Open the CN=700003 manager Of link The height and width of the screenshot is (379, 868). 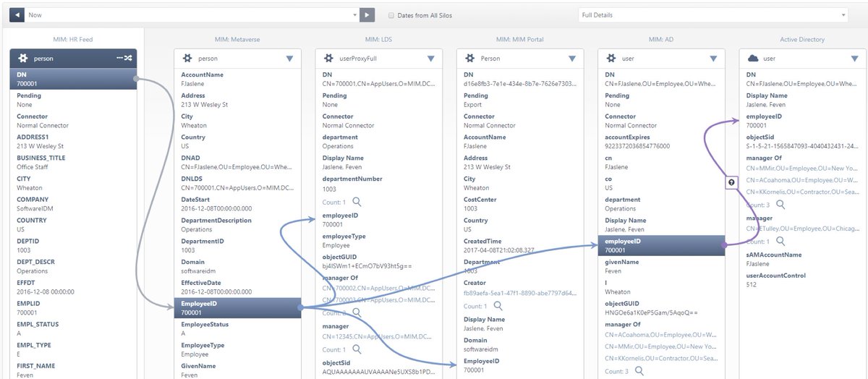point(378,299)
